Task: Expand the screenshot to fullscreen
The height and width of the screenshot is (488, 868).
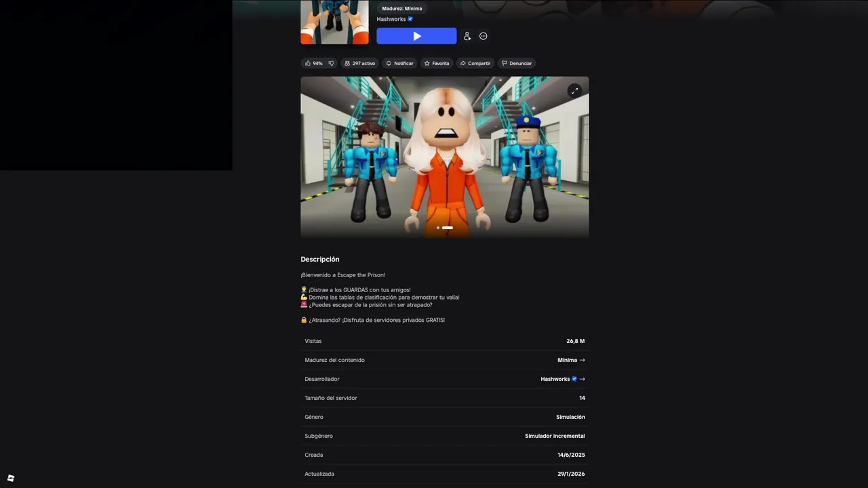Action: [574, 91]
